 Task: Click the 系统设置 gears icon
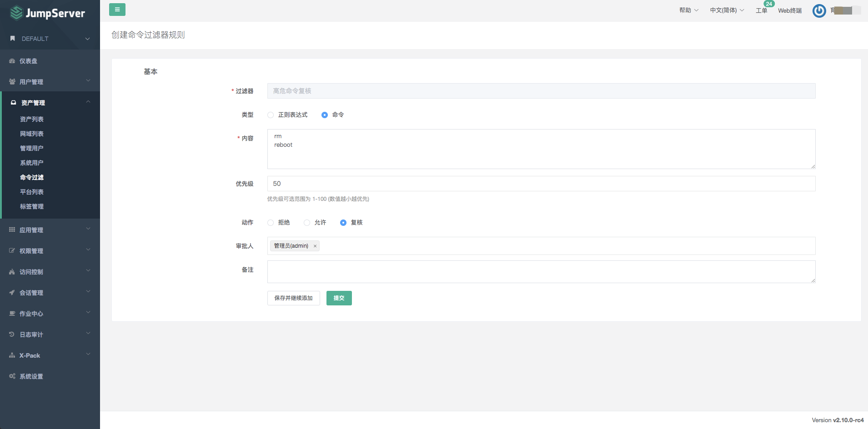point(12,376)
